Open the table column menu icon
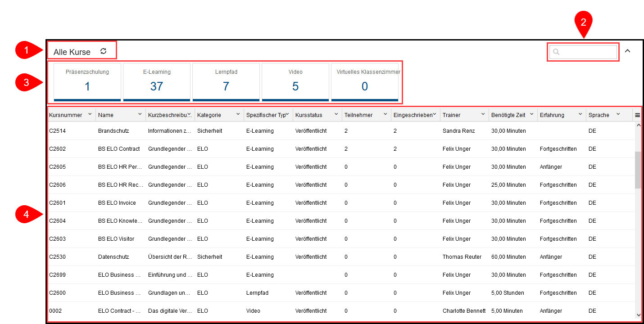Image resolution: width=644 pixels, height=324 pixels. coord(637,115)
